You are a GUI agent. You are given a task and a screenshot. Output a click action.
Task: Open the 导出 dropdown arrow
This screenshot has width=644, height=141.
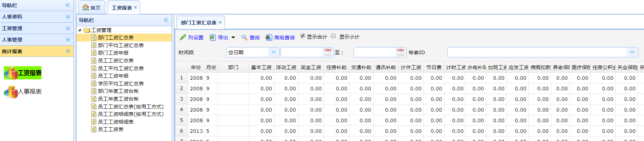coord(233,37)
